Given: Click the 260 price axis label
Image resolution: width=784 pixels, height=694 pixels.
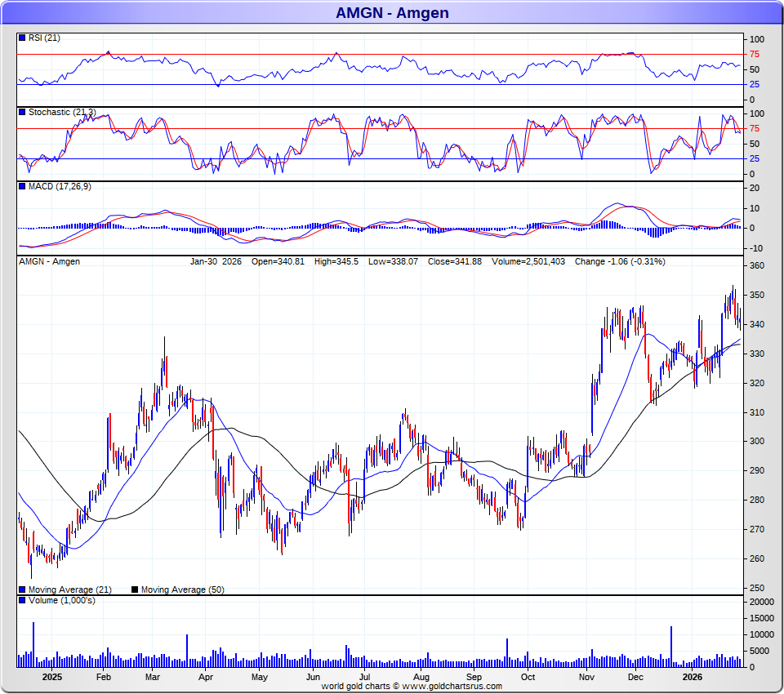Looking at the screenshot, I should (757, 558).
